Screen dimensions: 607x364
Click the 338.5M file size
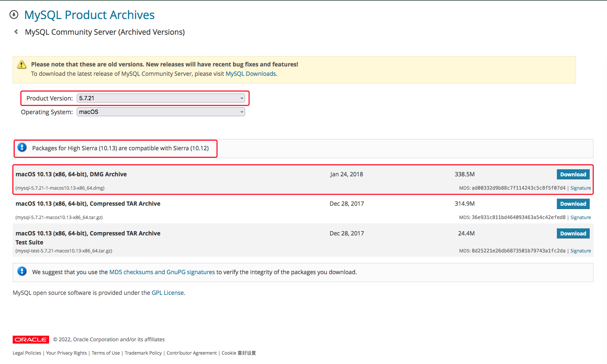coord(465,174)
